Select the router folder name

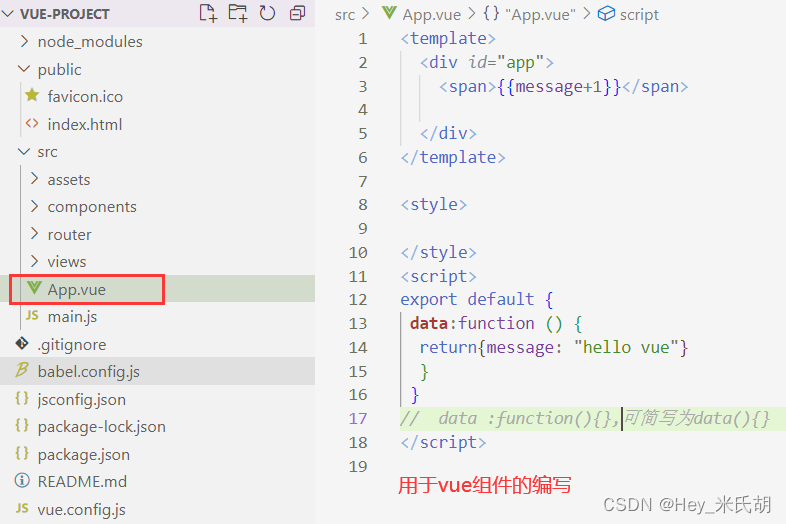(x=69, y=235)
